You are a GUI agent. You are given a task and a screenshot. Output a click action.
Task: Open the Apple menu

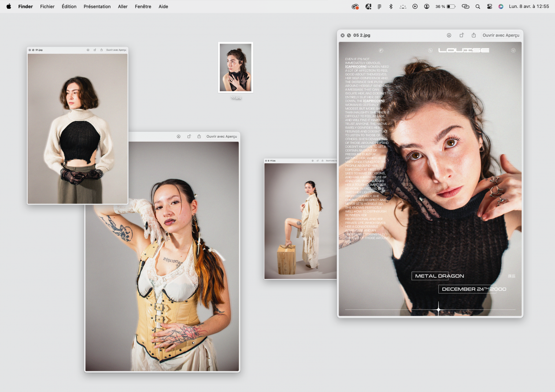click(x=9, y=7)
